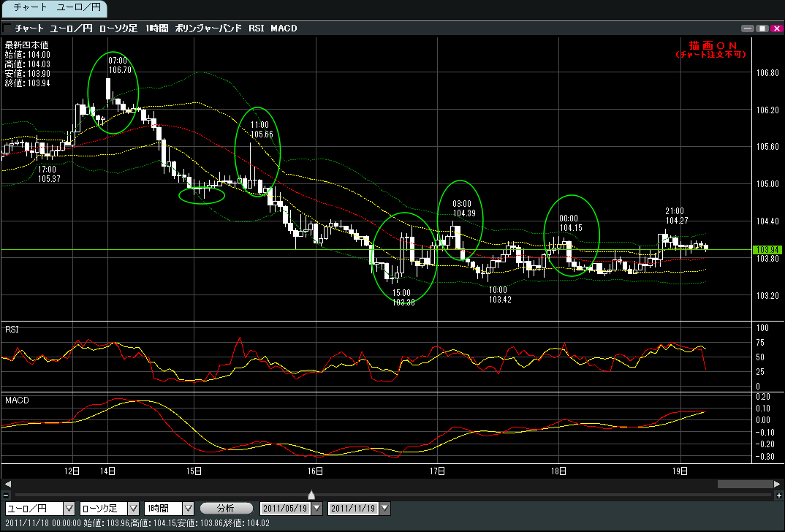Image resolution: width=785 pixels, height=532 pixels.
Task: Open the 1時間 timeframe dropdown
Action: point(188,508)
